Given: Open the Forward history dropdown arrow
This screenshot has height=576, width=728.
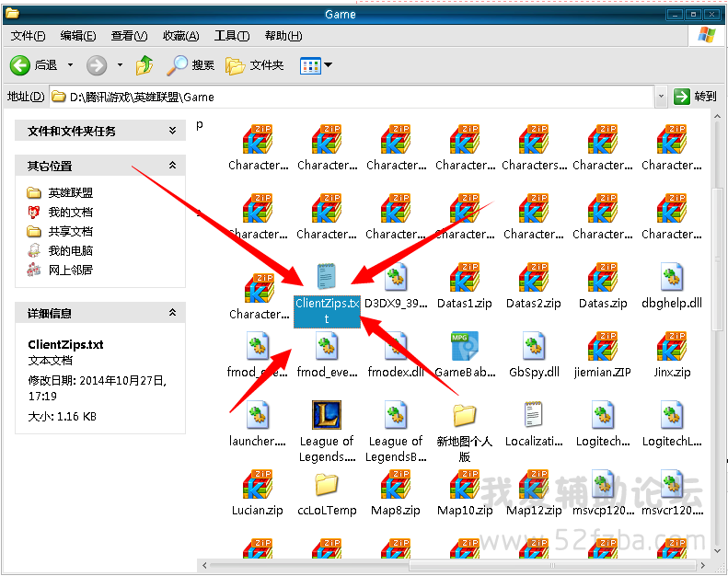Looking at the screenshot, I should 120,65.
